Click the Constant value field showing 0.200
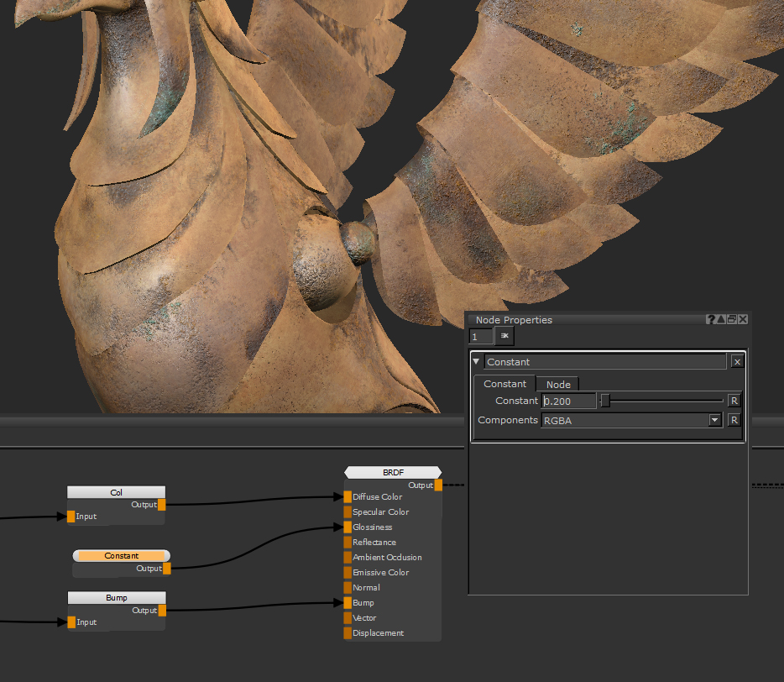784x682 pixels. coord(568,401)
